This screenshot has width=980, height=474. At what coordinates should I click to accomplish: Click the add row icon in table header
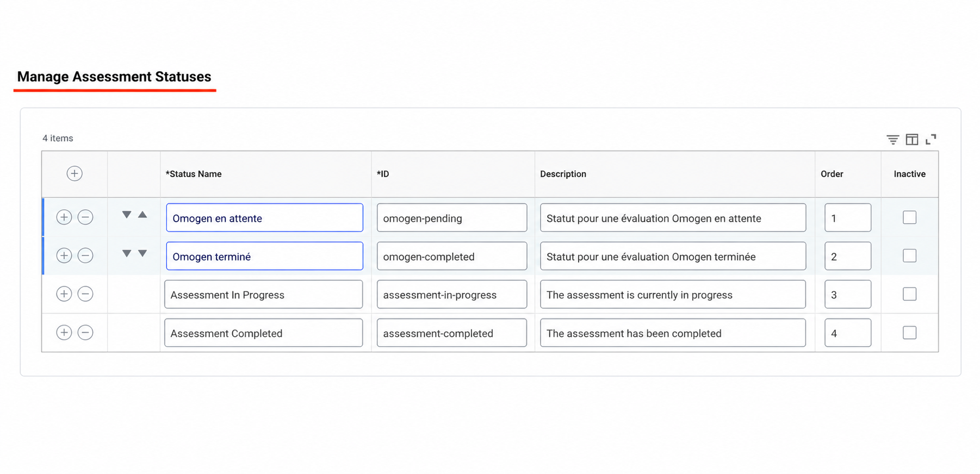pos(75,173)
